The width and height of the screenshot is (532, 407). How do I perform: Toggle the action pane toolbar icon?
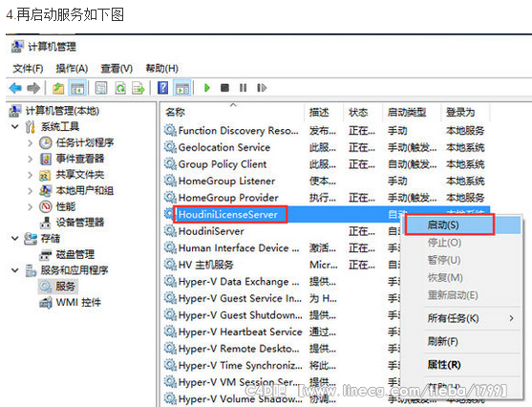click(x=182, y=88)
